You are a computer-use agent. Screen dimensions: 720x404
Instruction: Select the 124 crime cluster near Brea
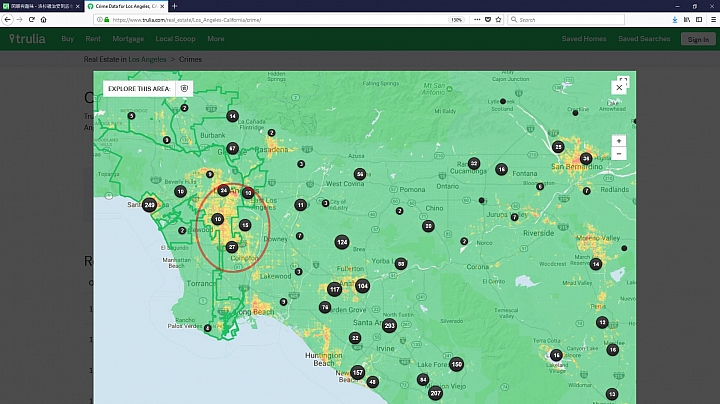[x=342, y=242]
